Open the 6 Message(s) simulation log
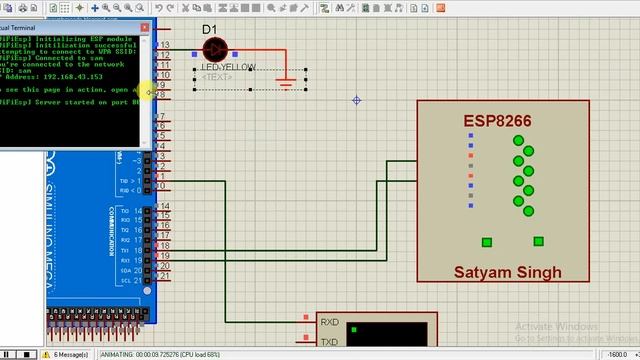This screenshot has width=640, height=360. [x=71, y=355]
